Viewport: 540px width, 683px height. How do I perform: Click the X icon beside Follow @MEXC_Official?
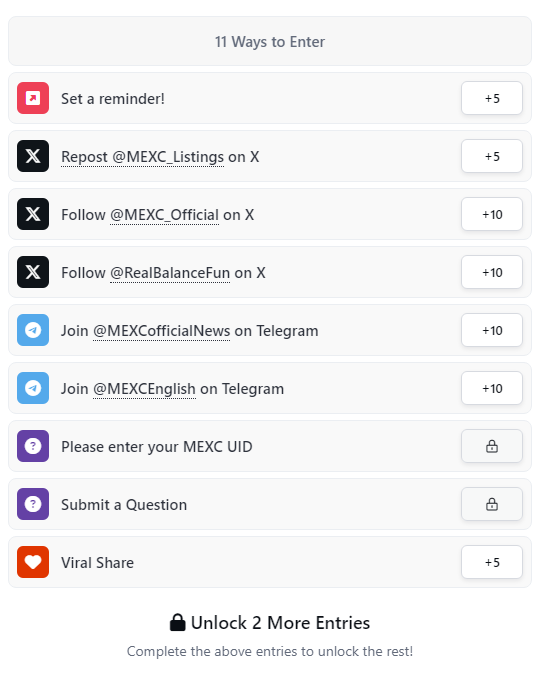tap(33, 214)
